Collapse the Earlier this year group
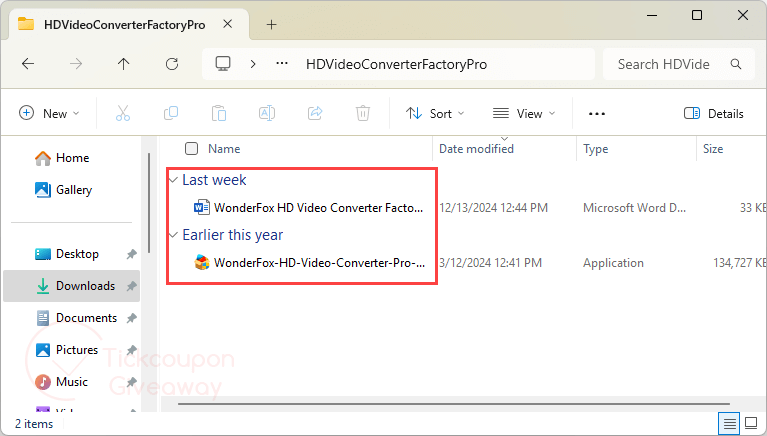This screenshot has width=767, height=436. click(x=173, y=235)
